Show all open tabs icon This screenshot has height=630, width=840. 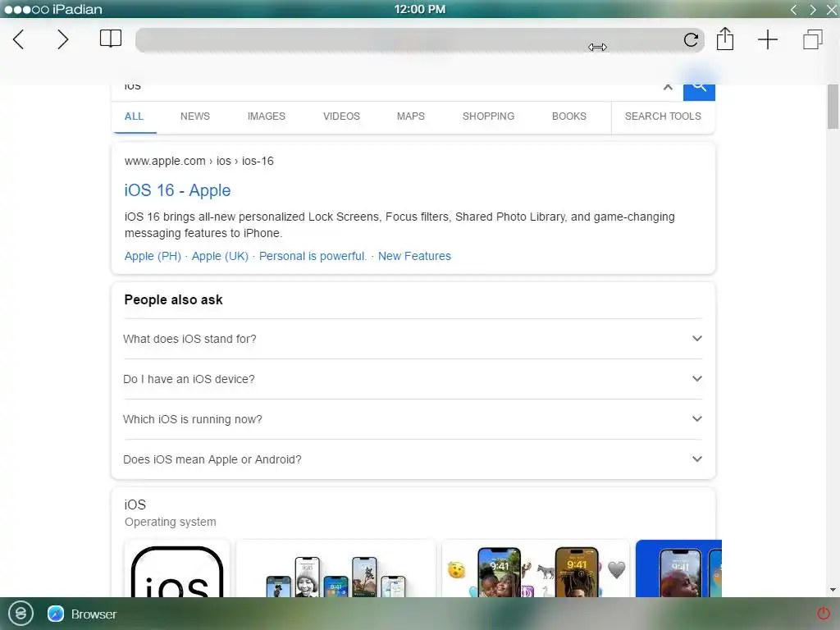click(812, 39)
